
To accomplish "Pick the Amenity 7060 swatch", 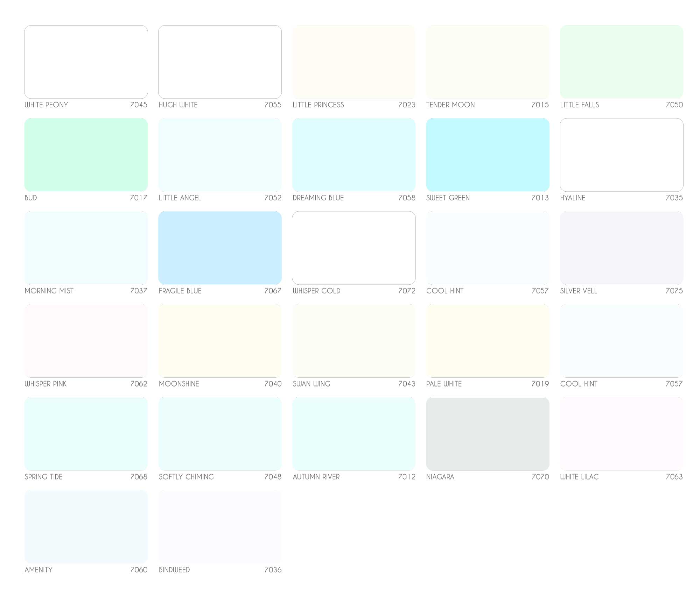I will click(86, 527).
